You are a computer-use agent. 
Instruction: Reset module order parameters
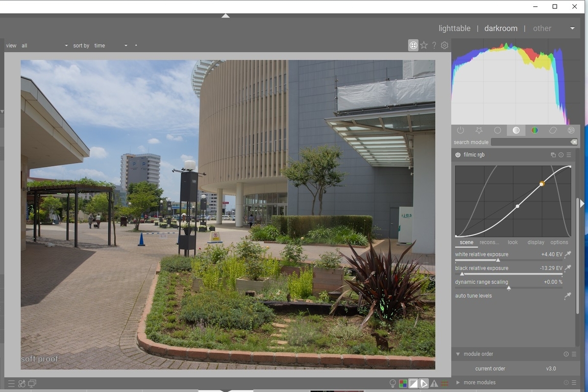click(566, 354)
